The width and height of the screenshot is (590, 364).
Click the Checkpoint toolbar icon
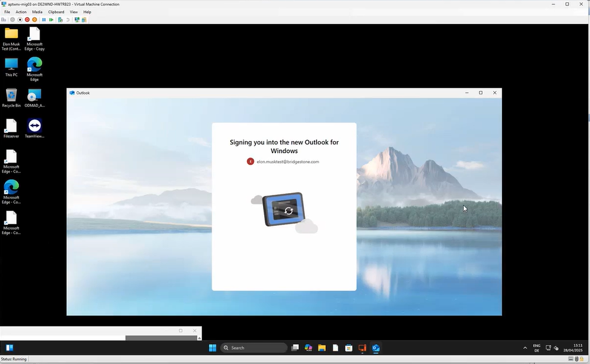pyautogui.click(x=60, y=20)
